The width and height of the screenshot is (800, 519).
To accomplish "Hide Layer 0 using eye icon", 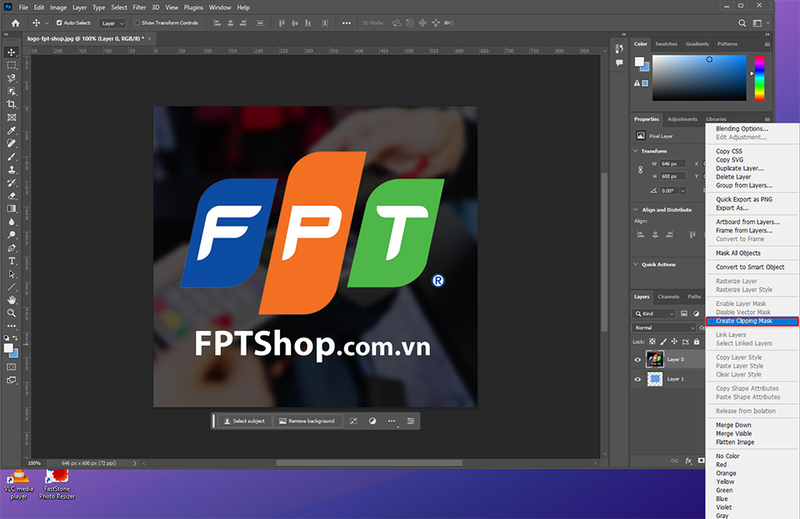I will click(637, 360).
